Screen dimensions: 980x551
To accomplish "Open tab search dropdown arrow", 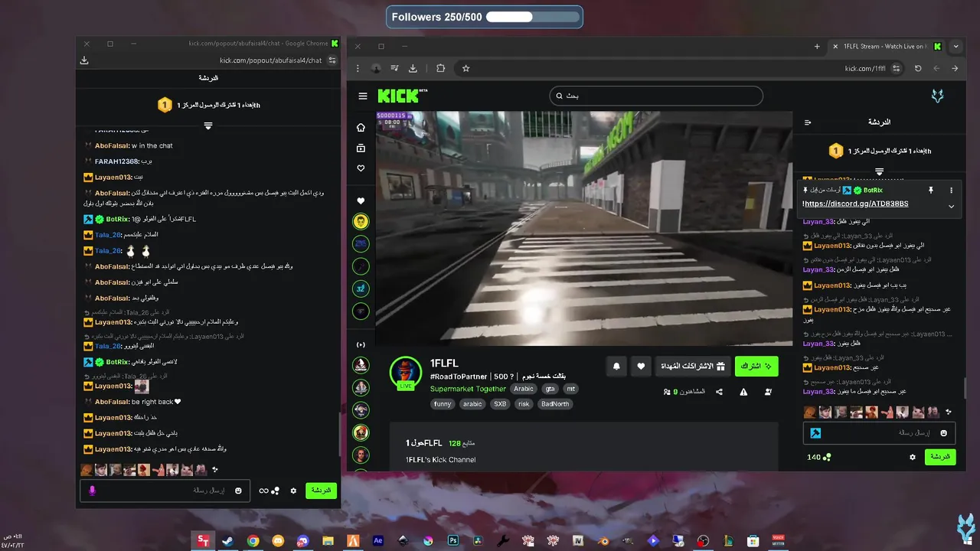I will coord(955,46).
